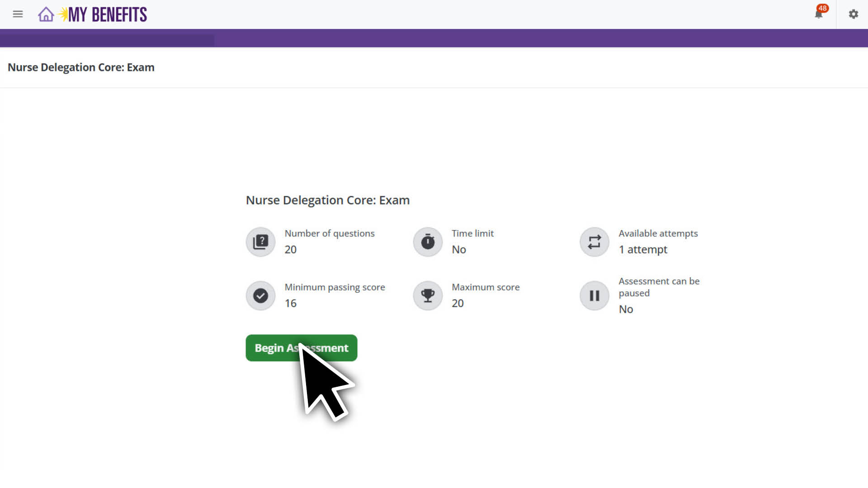Click the home house icon
This screenshot has width=868, height=488.
click(x=46, y=14)
